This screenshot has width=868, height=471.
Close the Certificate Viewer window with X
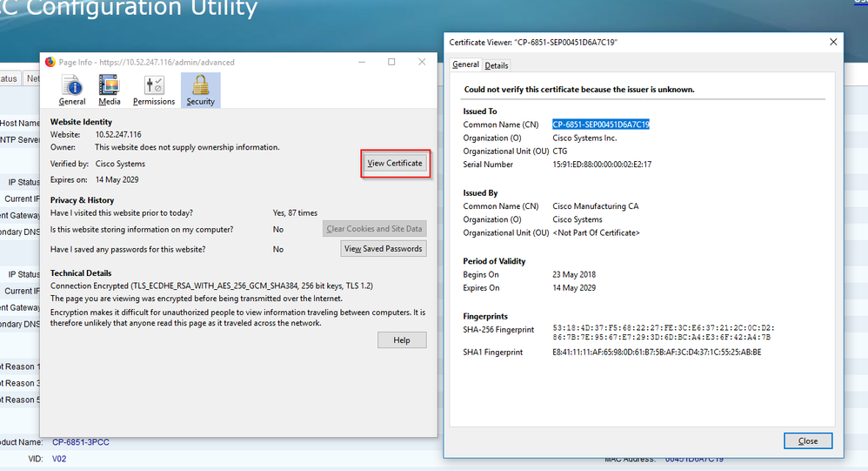coord(833,42)
